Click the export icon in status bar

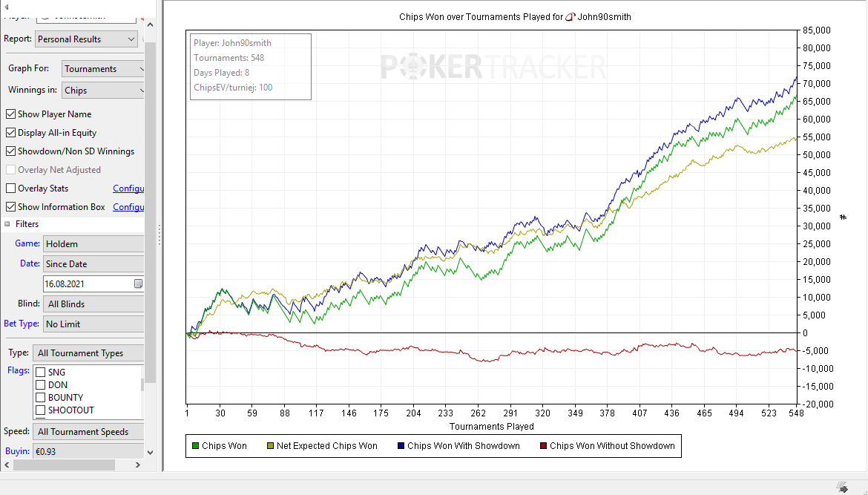(x=842, y=488)
